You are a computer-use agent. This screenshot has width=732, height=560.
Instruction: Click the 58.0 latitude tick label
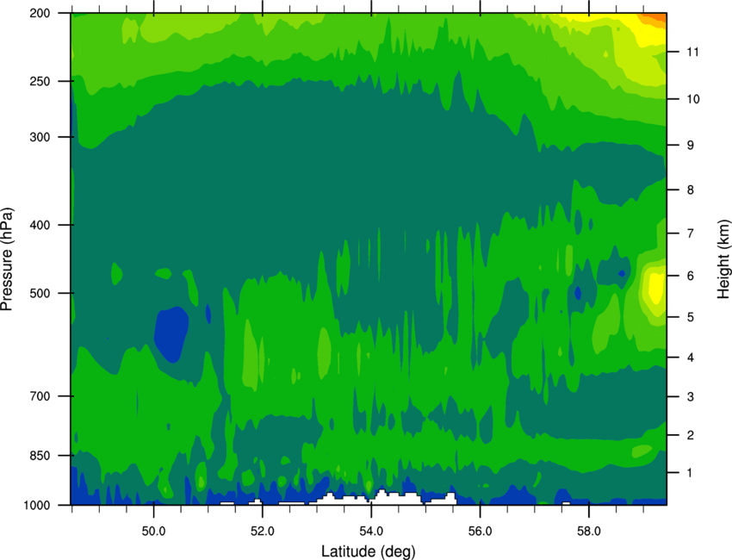pos(589,530)
